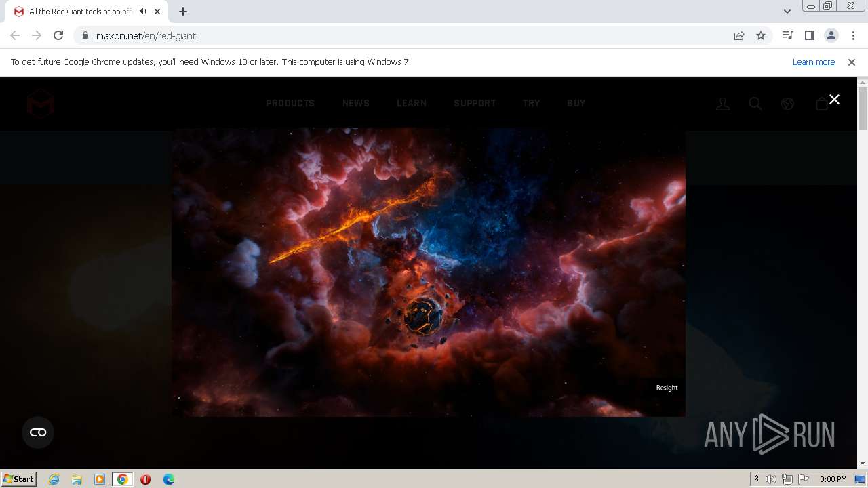Open Opera from taskbar

[145, 479]
